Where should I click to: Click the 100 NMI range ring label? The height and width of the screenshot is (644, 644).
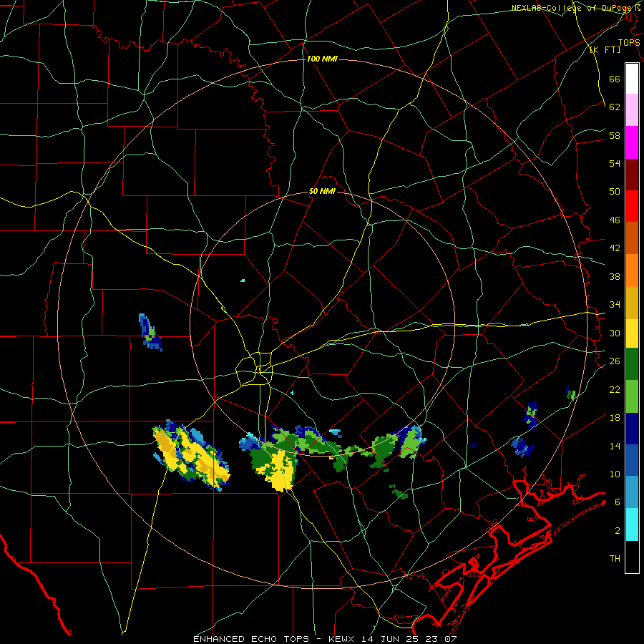coord(322,59)
